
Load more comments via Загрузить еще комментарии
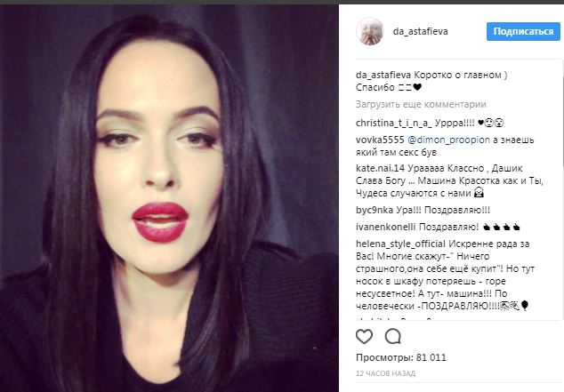[x=421, y=104]
